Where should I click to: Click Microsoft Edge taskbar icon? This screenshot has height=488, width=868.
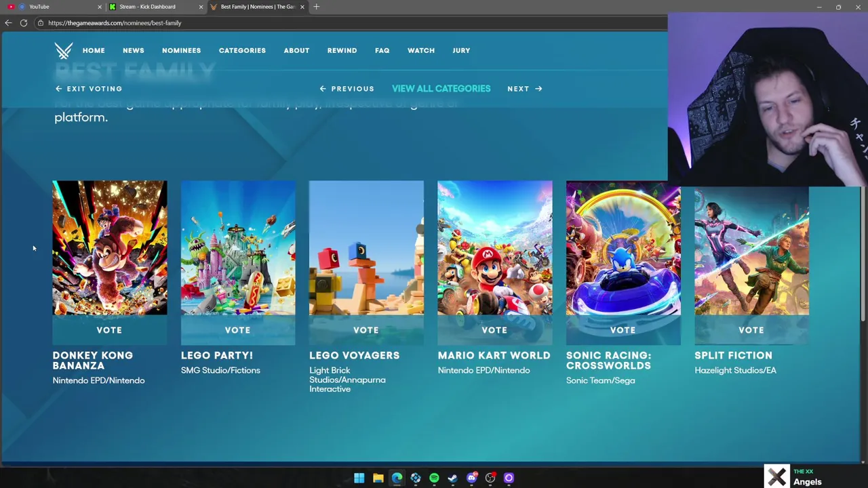point(397,478)
